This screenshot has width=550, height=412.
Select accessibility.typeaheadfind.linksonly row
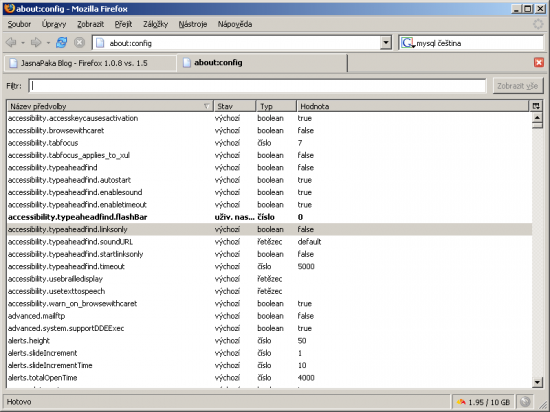[x=269, y=229]
